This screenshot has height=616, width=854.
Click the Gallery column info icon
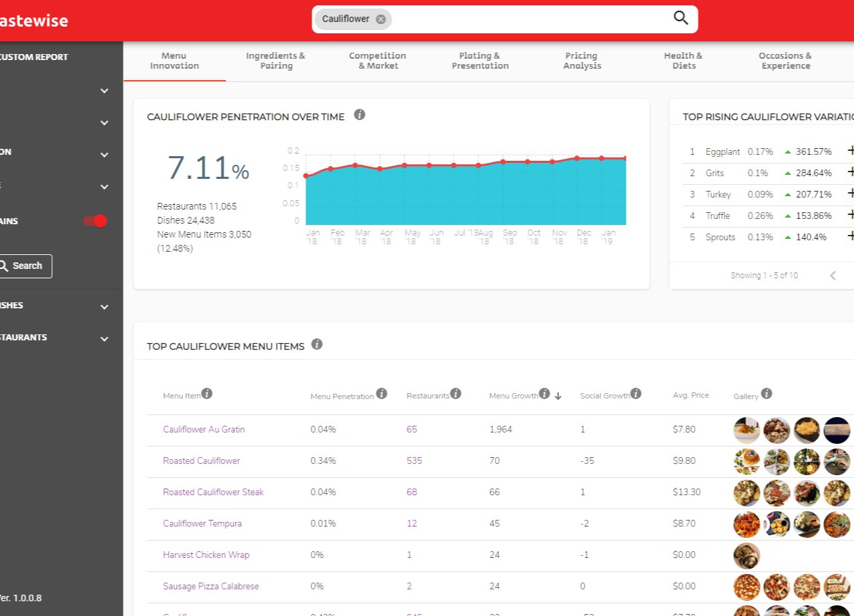[x=767, y=394]
